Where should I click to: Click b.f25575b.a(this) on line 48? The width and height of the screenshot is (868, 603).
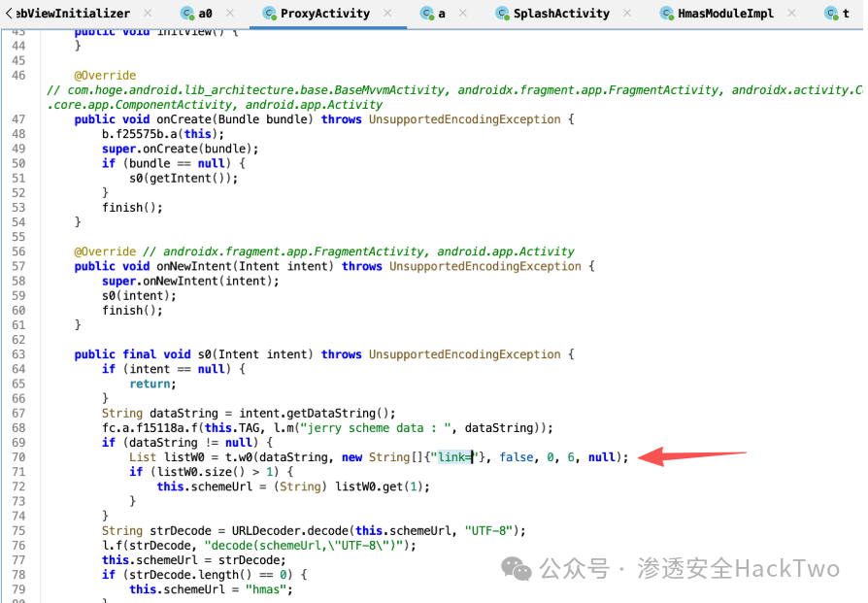(x=160, y=134)
